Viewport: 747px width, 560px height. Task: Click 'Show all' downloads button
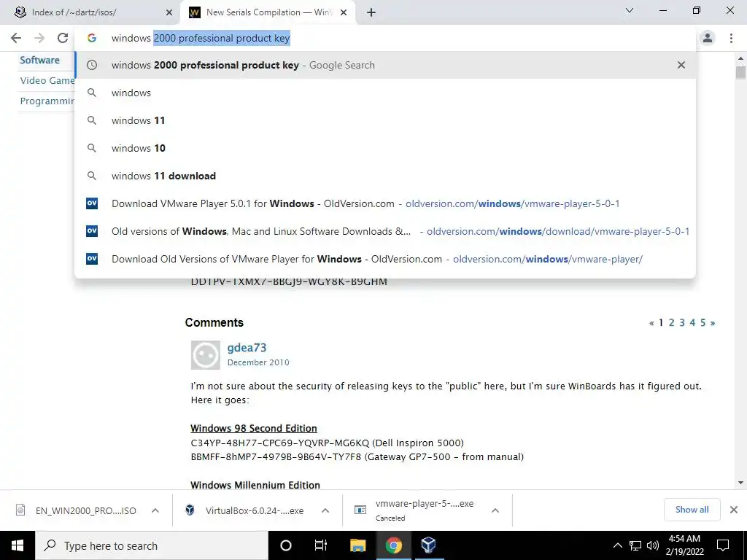(692, 510)
